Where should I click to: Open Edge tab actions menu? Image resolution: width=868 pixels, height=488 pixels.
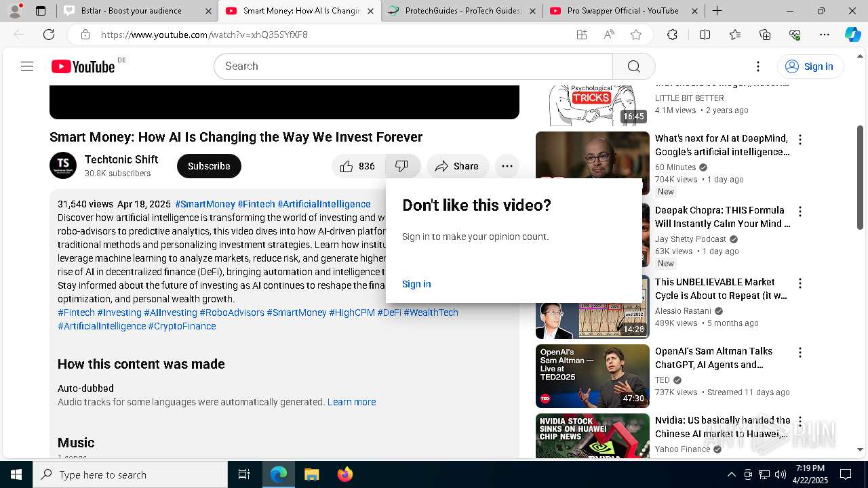point(41,11)
